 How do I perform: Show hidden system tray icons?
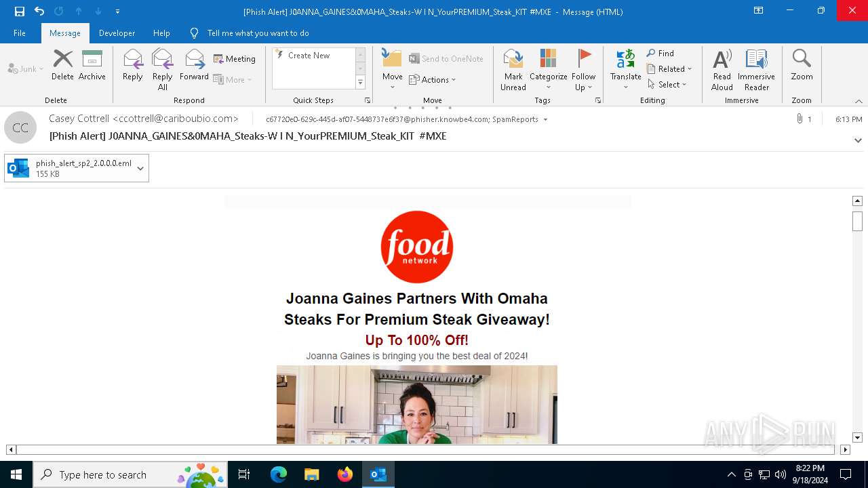(x=731, y=474)
